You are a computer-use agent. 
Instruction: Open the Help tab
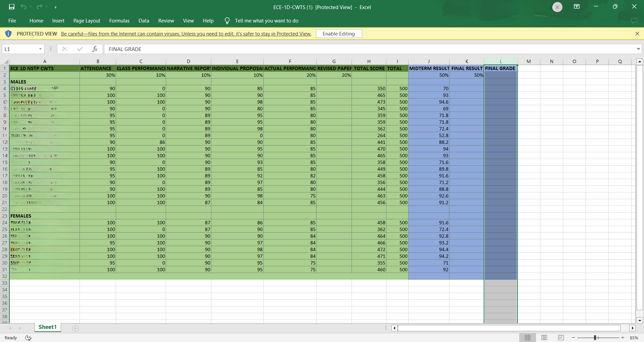coord(208,21)
